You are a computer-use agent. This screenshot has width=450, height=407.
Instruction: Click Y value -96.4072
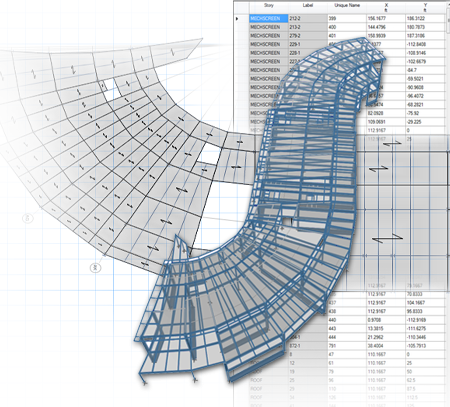pyautogui.click(x=425, y=96)
